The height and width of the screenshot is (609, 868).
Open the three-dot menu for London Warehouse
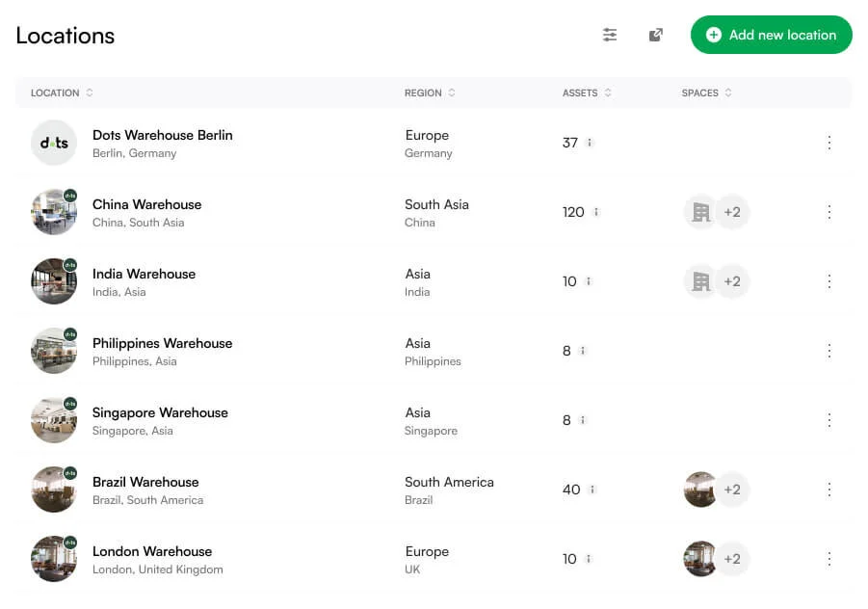[829, 559]
